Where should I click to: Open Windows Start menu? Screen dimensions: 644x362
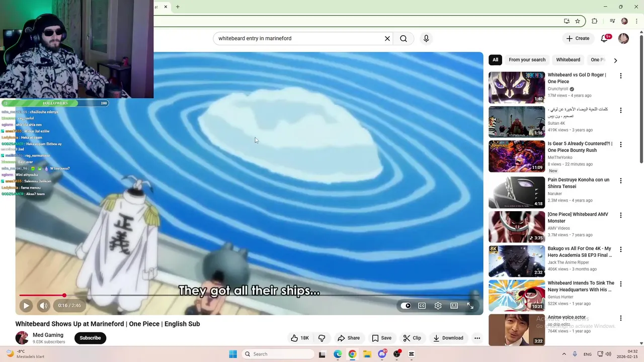(233, 354)
